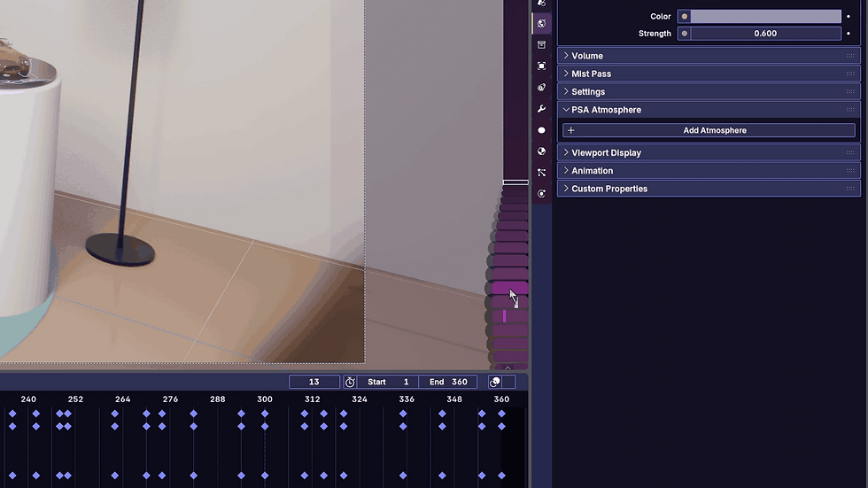This screenshot has width=868, height=488.
Task: Click frame 240 on the timeline ruler
Action: (28, 399)
